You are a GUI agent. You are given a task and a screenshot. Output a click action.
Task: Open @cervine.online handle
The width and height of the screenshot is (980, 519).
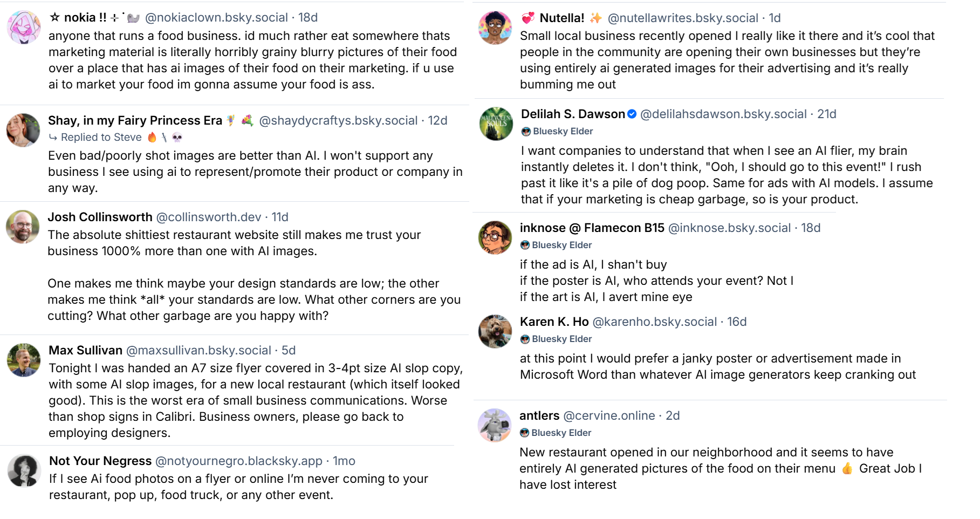609,415
